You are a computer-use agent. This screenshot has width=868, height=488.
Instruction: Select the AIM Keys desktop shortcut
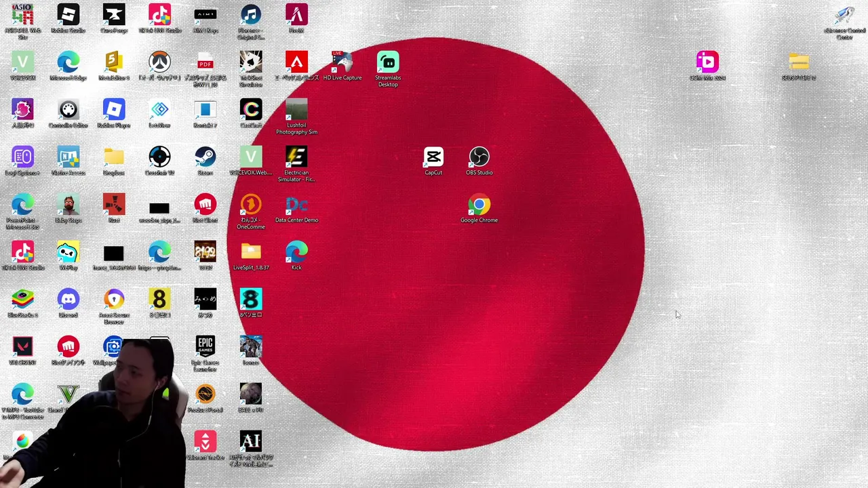click(x=205, y=15)
